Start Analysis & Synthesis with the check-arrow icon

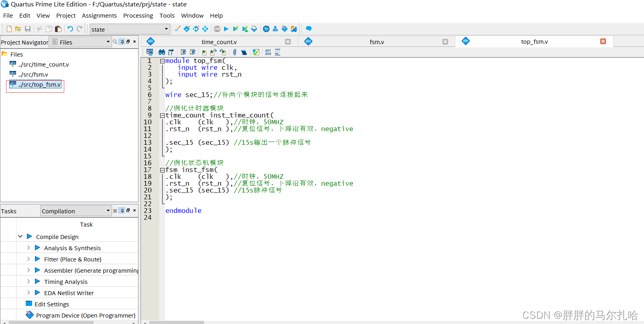(236, 29)
